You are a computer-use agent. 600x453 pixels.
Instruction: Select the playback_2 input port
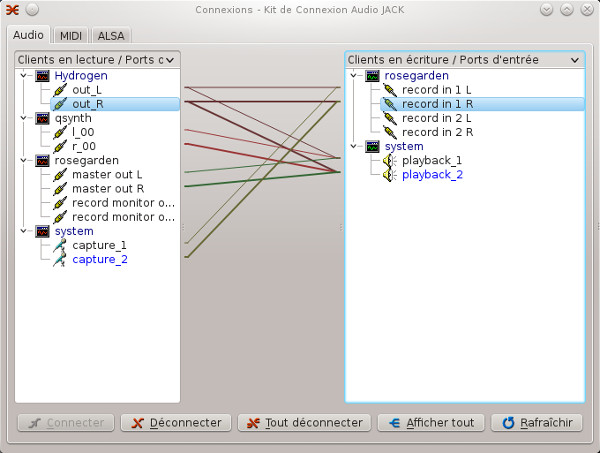(432, 175)
